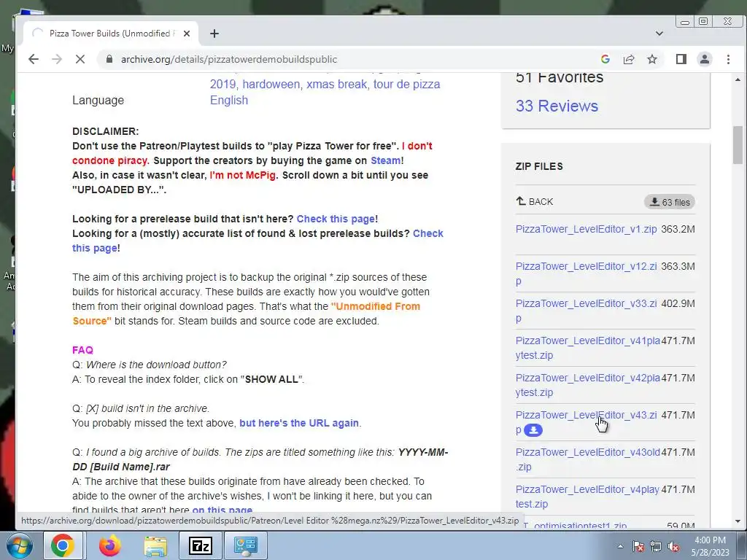Click the '2019' topic link

pos(223,85)
